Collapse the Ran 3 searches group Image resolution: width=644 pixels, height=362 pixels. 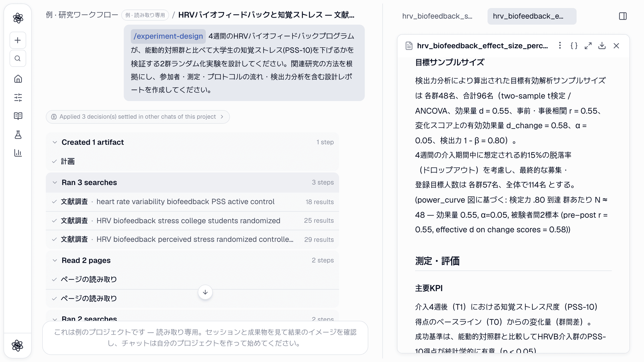(x=192, y=183)
